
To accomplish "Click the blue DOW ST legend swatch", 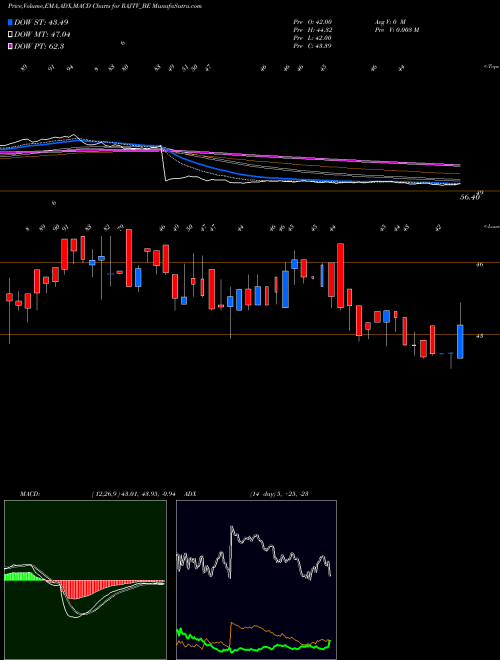I will (11, 22).
